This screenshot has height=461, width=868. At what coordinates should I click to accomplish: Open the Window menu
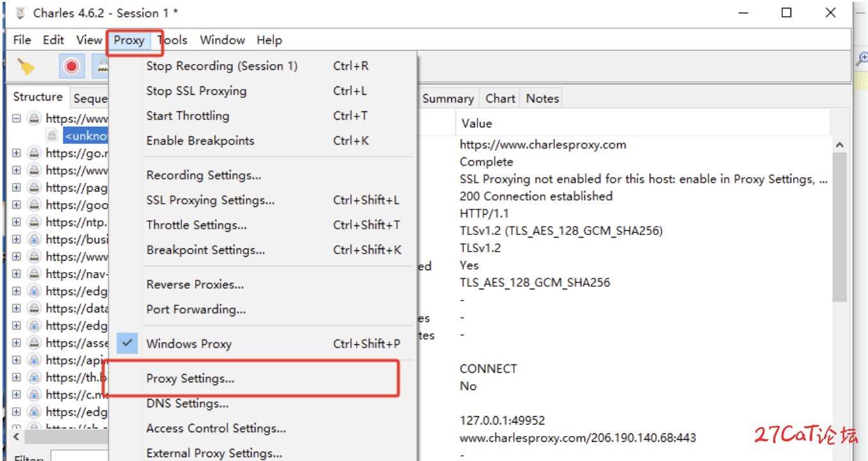click(222, 40)
